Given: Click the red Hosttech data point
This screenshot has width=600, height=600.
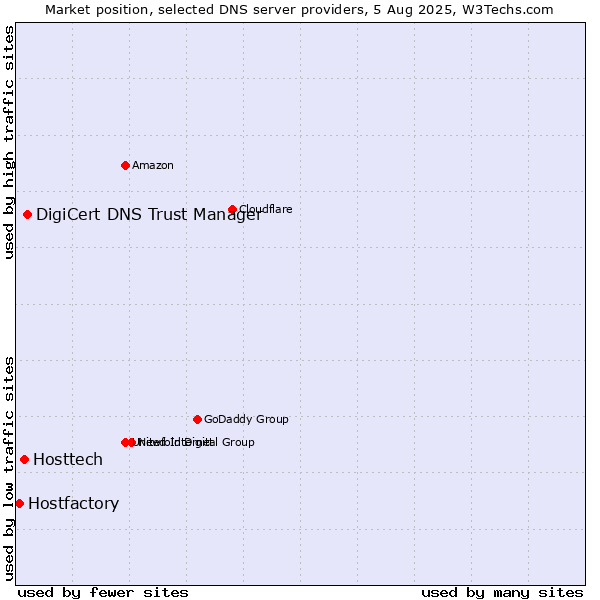Looking at the screenshot, I should click(x=24, y=459).
